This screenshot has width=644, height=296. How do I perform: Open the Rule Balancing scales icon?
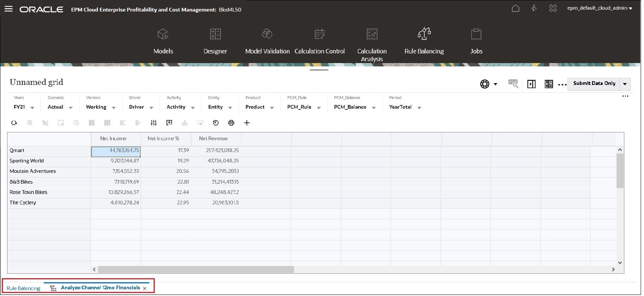pos(424,34)
